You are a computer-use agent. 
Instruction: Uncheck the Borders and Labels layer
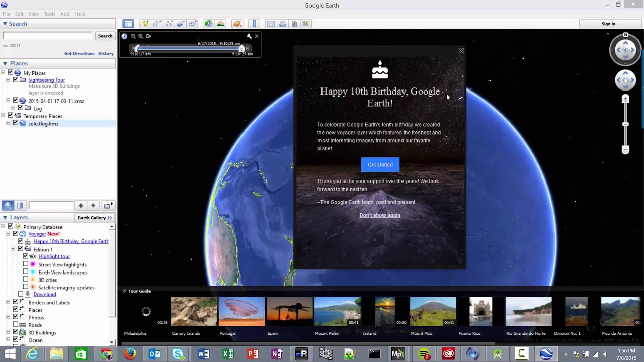click(16, 302)
